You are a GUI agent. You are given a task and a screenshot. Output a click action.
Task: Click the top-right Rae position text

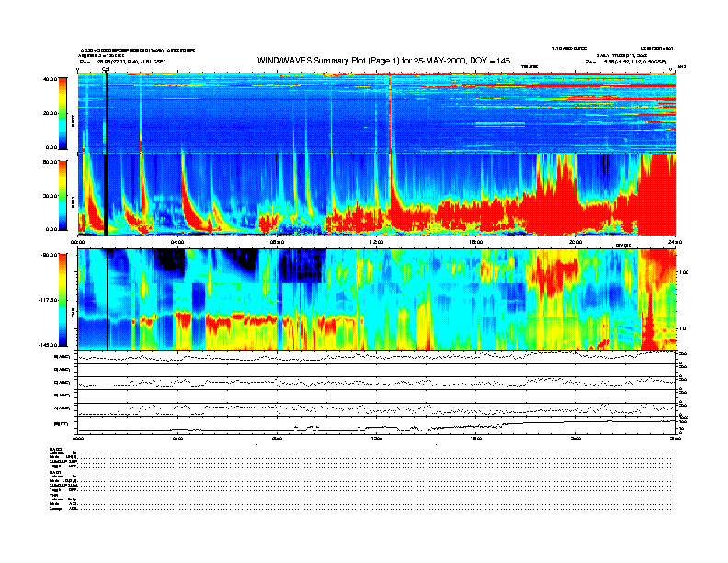626,62
